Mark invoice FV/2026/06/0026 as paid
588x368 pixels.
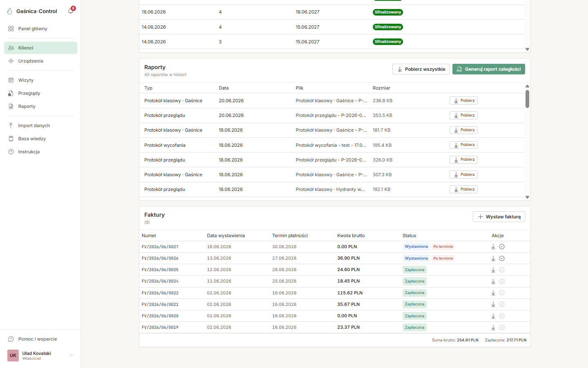[x=502, y=258]
